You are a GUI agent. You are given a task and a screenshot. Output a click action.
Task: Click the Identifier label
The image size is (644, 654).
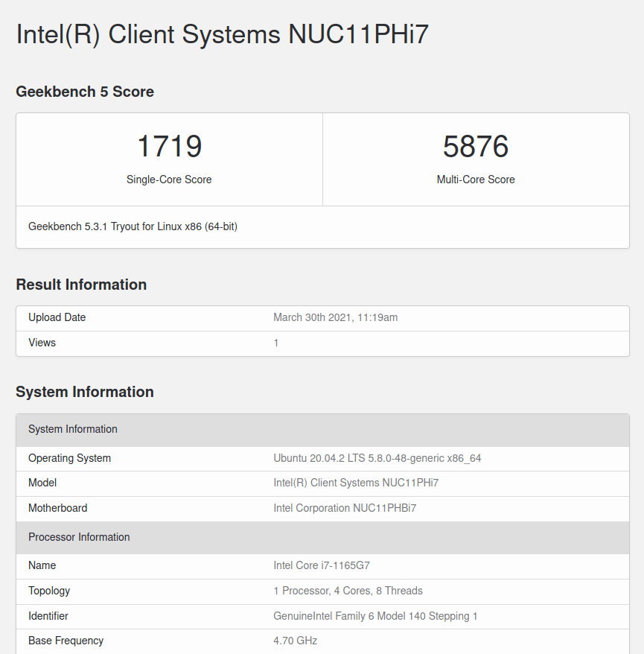coord(48,616)
